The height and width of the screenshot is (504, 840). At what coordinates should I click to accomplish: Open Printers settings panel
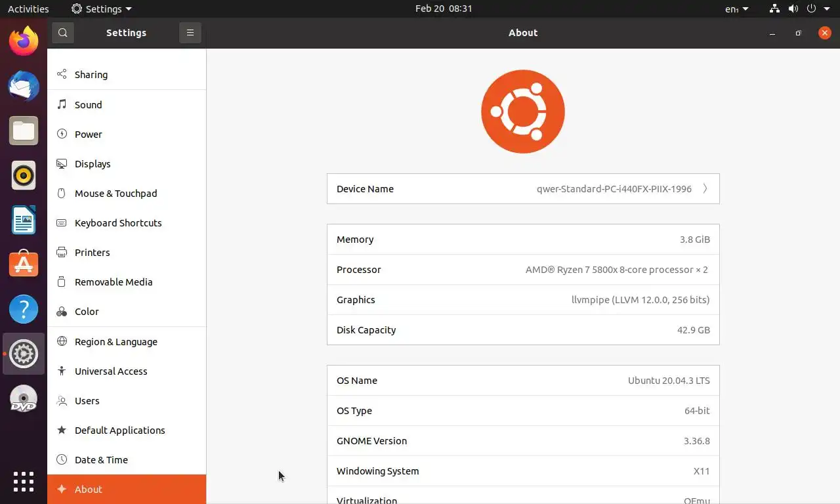[127, 252]
